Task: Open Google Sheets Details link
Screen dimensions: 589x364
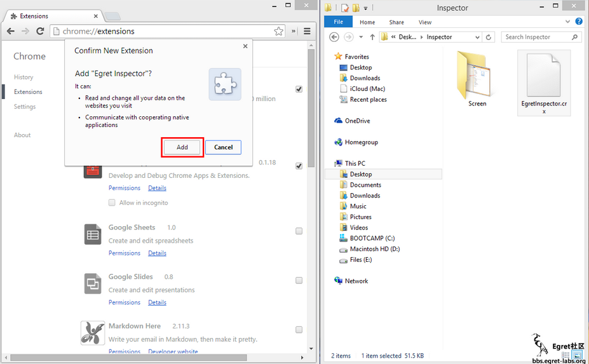Action: [157, 253]
